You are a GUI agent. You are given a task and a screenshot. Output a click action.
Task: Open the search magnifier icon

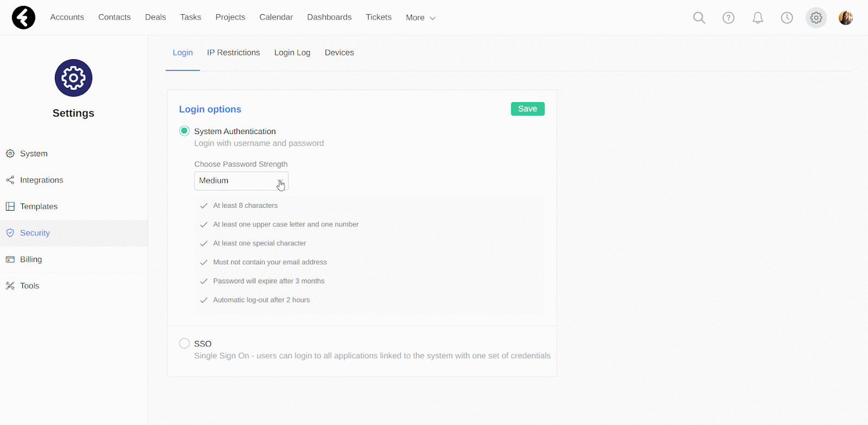(699, 18)
